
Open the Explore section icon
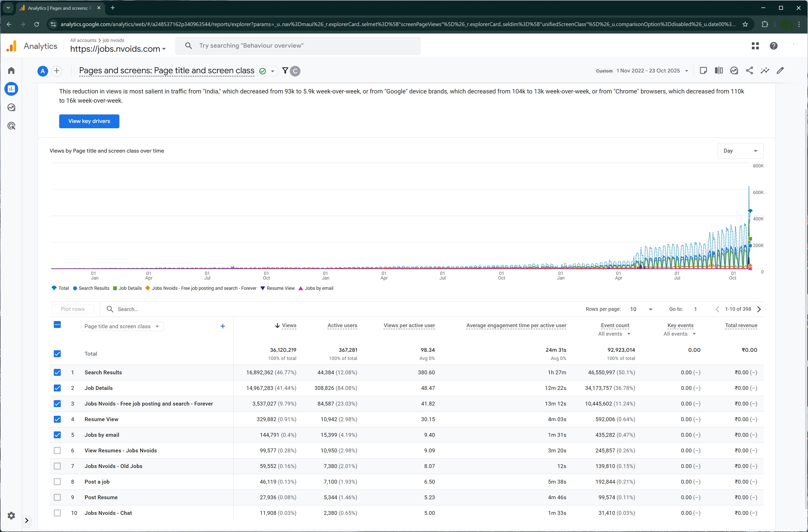11,108
